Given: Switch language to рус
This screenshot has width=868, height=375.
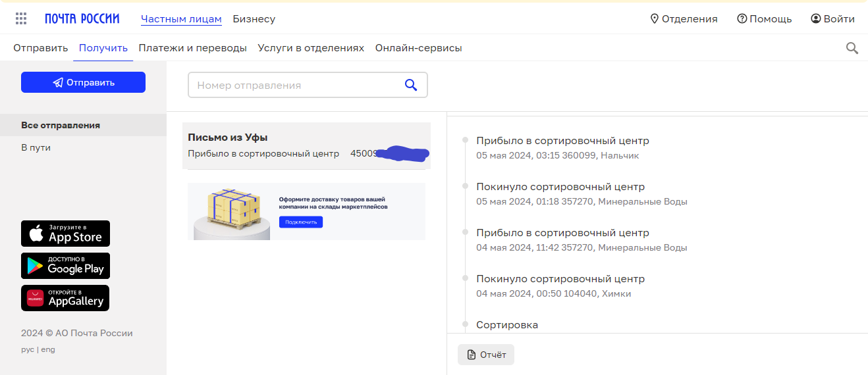Looking at the screenshot, I should pyautogui.click(x=28, y=349).
